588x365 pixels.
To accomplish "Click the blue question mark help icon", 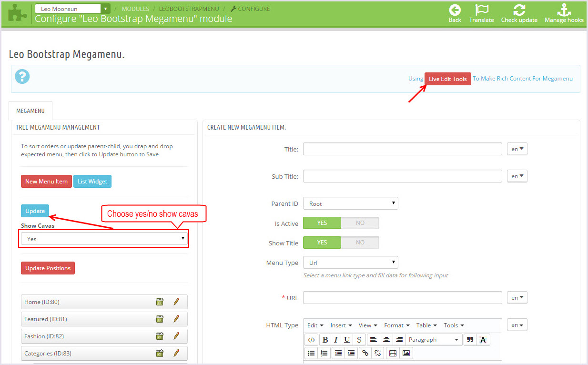I will 22,76.
